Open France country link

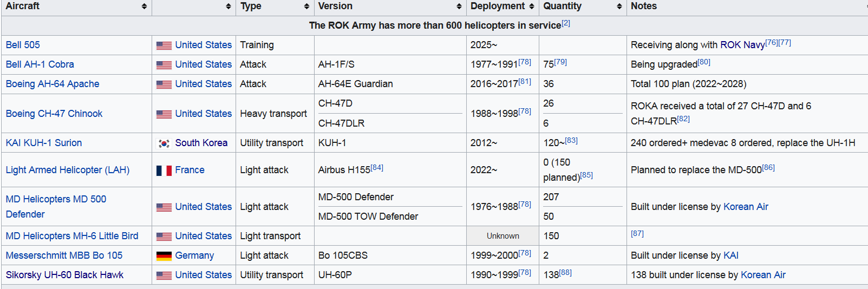(x=190, y=170)
